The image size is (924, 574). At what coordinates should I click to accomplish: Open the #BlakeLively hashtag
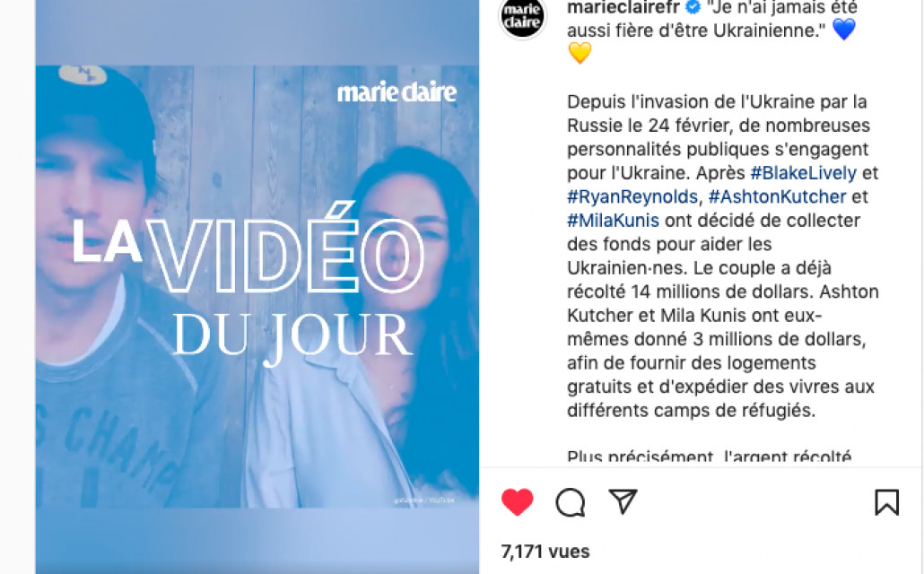(803, 173)
